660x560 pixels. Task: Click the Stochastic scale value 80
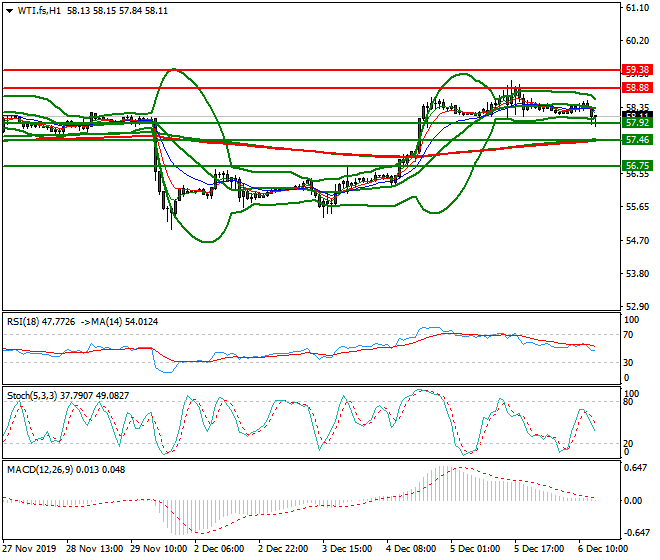(x=628, y=402)
